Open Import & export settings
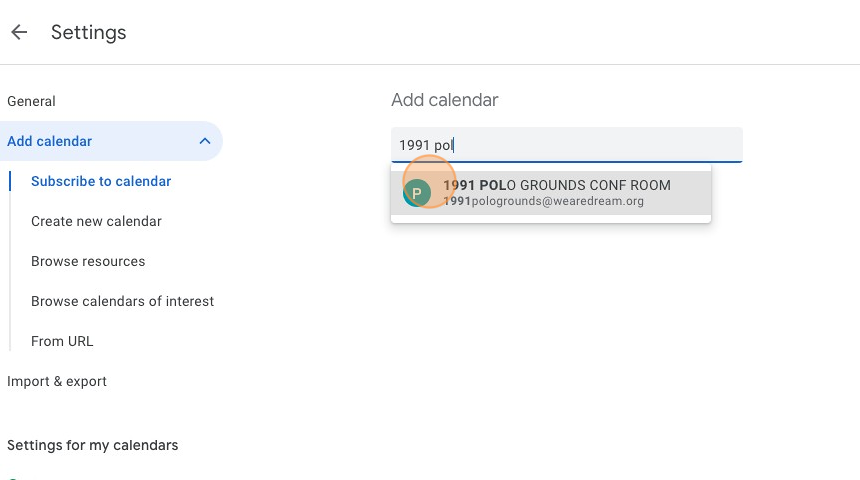The image size is (860, 480). 56,381
